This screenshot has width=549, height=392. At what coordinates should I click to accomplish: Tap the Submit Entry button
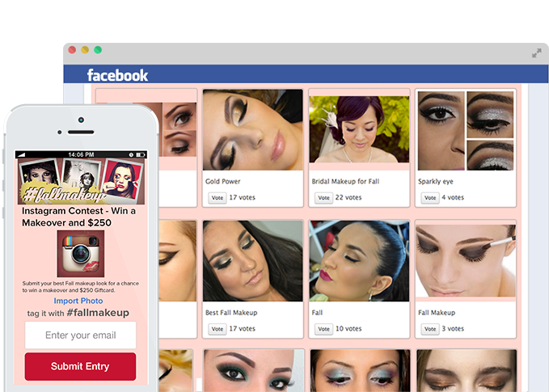[80, 366]
